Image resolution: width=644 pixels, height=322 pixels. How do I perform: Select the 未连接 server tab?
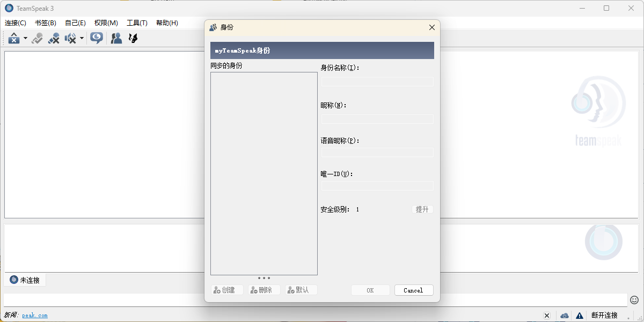click(x=25, y=280)
